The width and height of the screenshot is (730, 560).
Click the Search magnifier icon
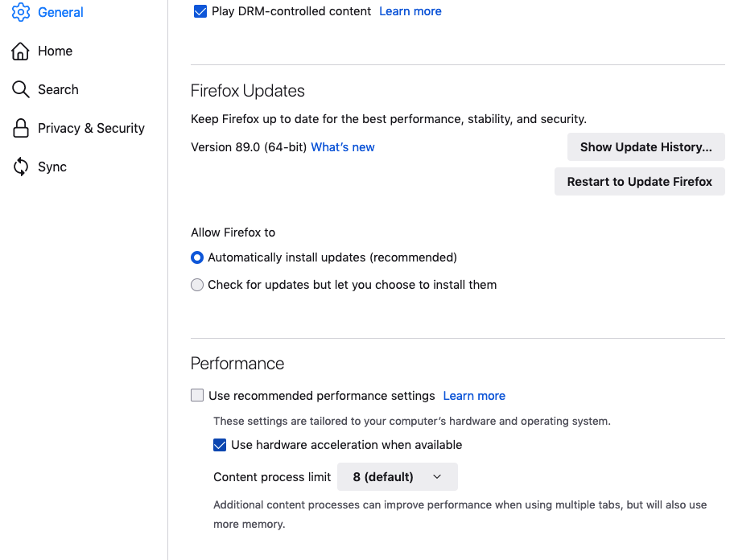coord(21,89)
